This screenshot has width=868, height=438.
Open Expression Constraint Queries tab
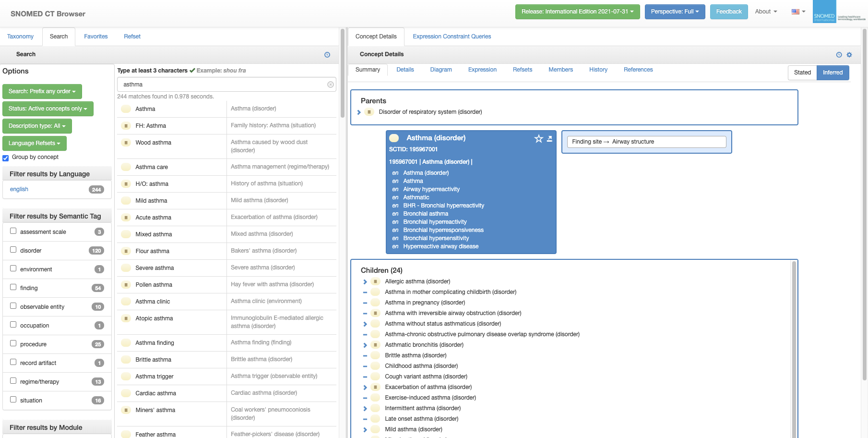coord(452,36)
